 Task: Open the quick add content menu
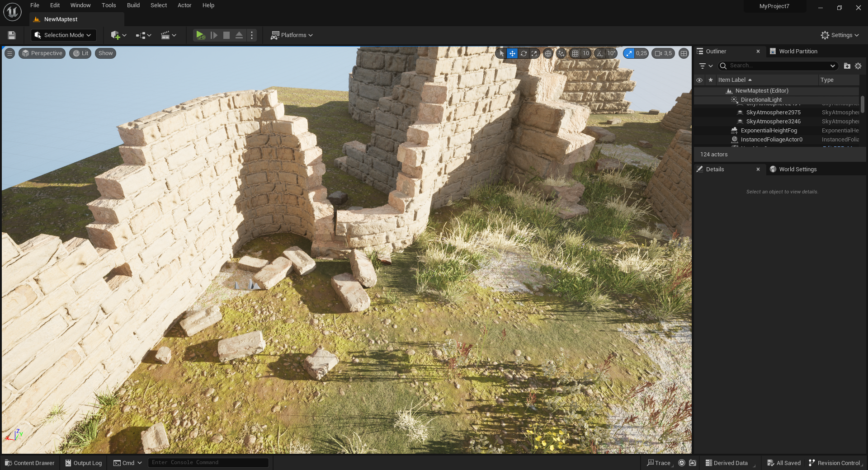[x=118, y=35]
